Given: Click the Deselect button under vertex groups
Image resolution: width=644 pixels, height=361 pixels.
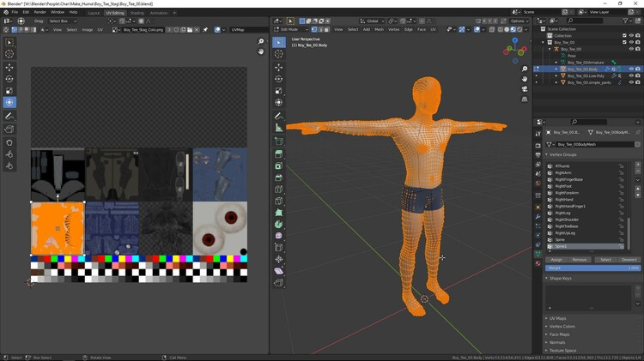Looking at the screenshot, I should pos(629,259).
